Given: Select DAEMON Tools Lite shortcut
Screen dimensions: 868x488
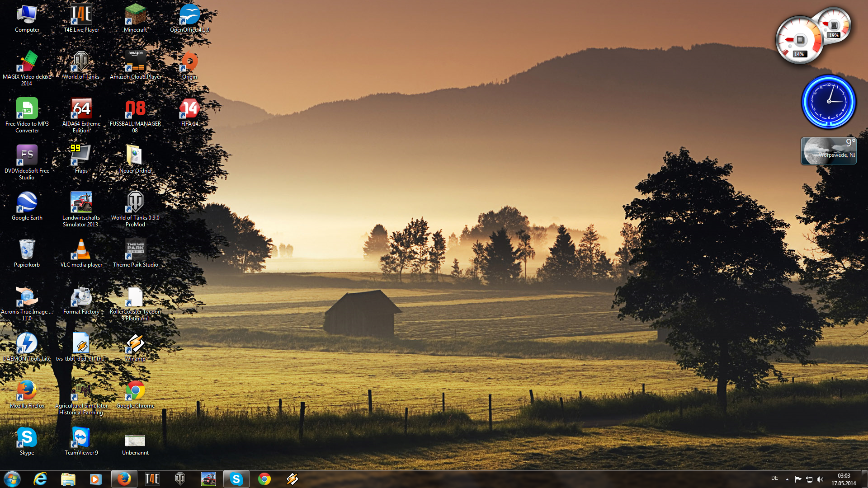Looking at the screenshot, I should (x=27, y=347).
